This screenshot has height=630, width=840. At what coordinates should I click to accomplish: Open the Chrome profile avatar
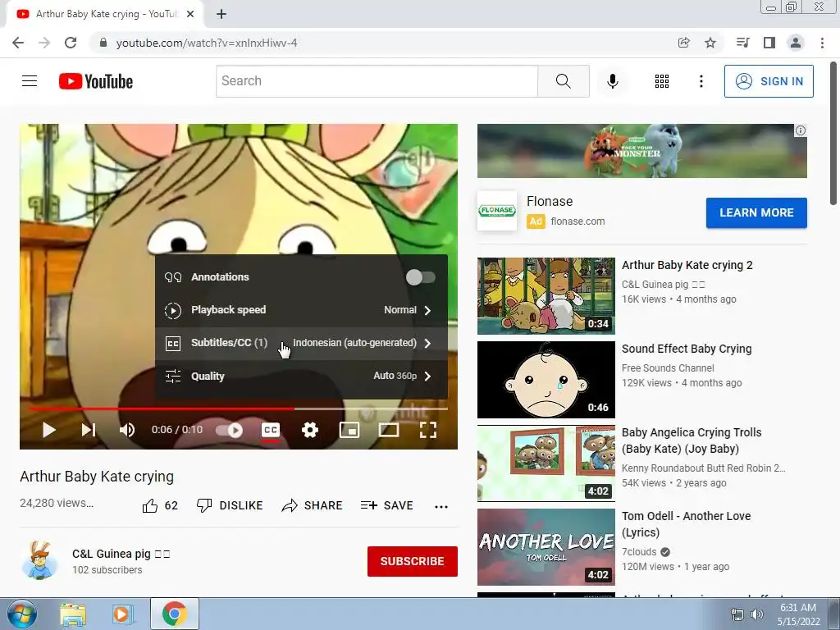tap(796, 43)
